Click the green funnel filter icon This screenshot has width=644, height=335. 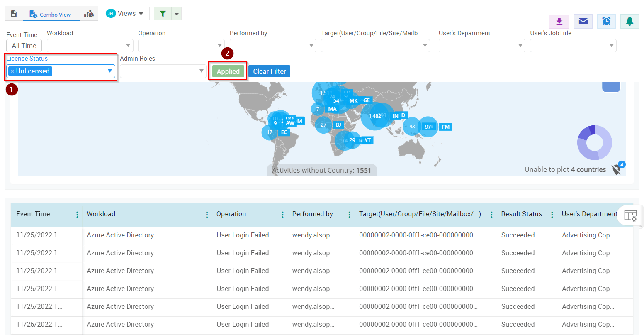(163, 14)
